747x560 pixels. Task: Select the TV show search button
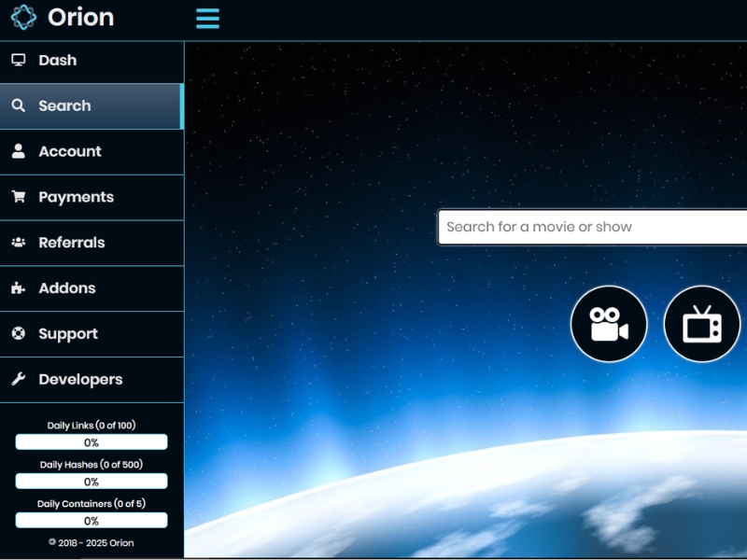701,324
